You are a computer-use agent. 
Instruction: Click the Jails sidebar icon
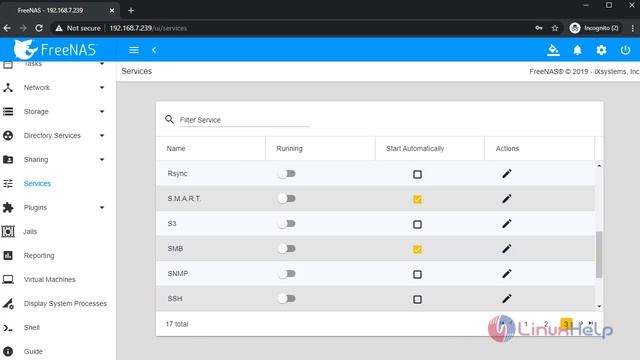pyautogui.click(x=8, y=231)
